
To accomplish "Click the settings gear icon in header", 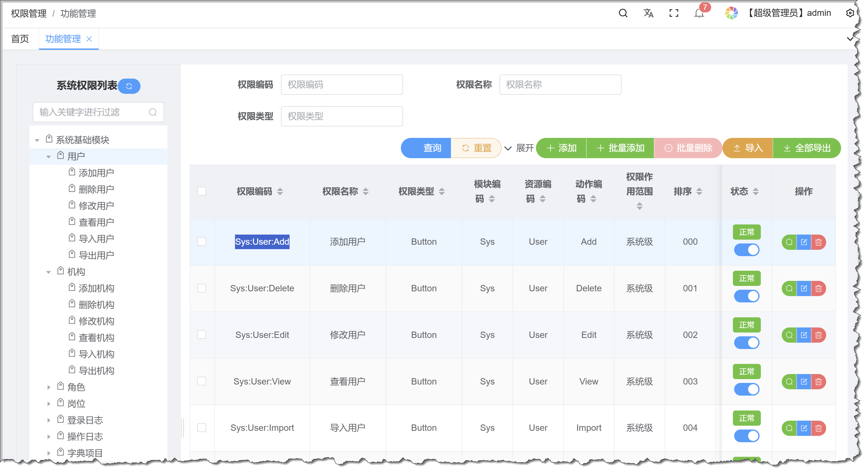I will coord(850,13).
